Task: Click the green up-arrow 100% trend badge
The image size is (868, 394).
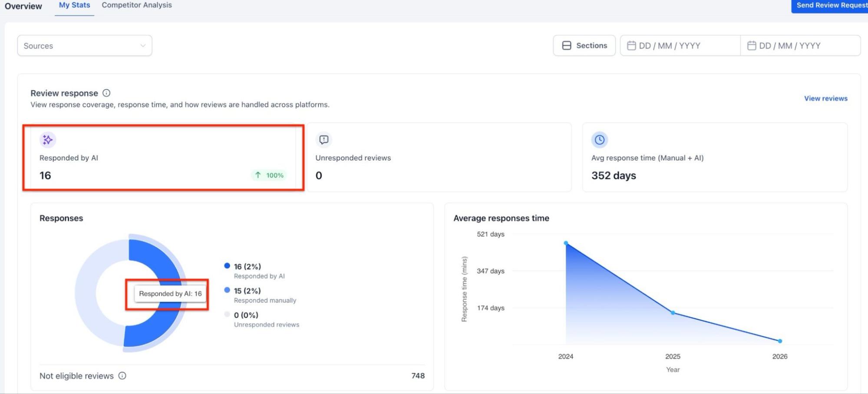Action: coord(269,175)
